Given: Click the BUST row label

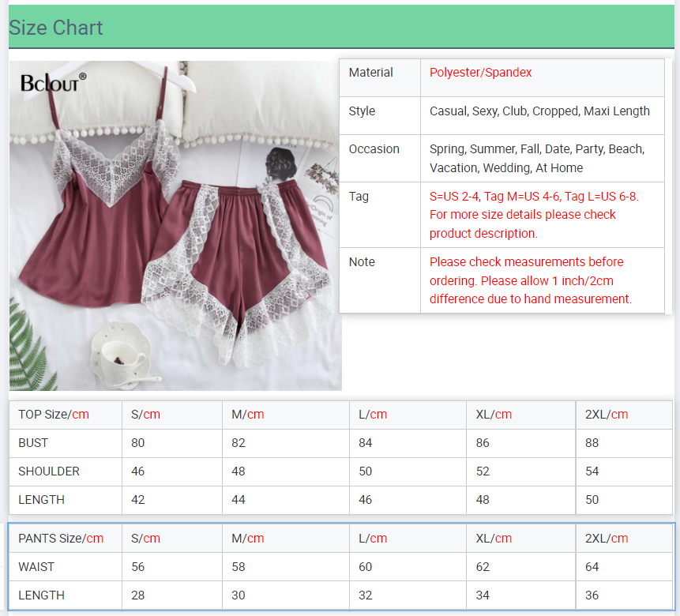Looking at the screenshot, I should 33,443.
